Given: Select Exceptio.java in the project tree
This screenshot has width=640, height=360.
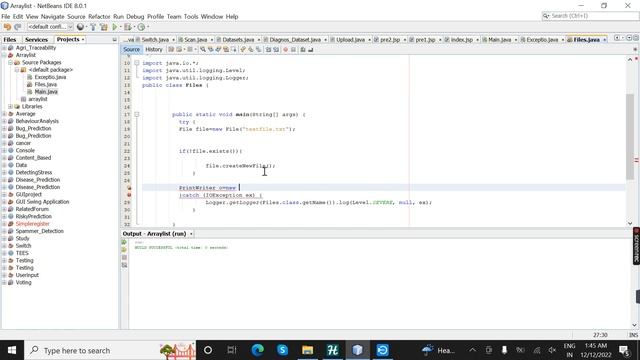Looking at the screenshot, I should tap(50, 77).
